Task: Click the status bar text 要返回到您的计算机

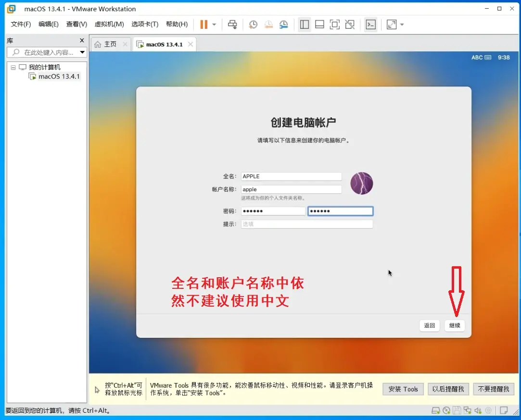Action: (x=58, y=411)
